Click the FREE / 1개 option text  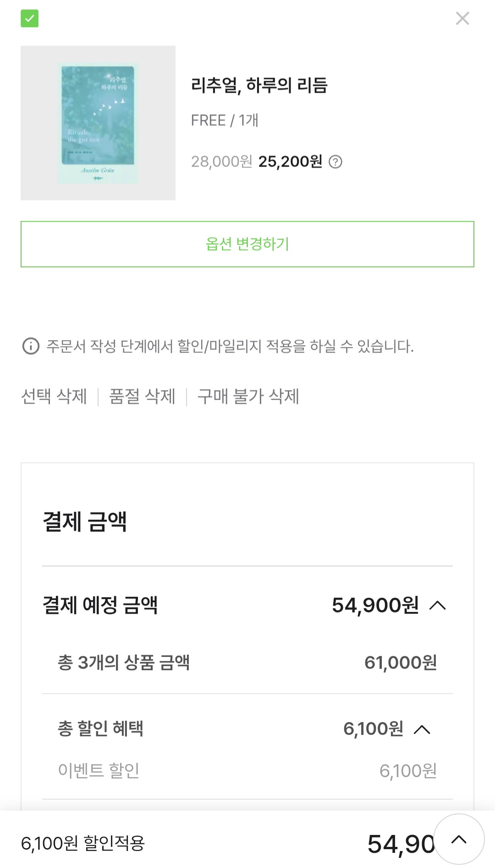tap(225, 120)
